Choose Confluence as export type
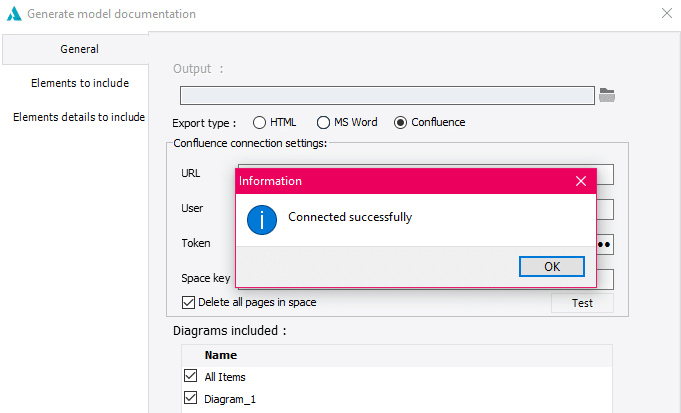 (401, 122)
